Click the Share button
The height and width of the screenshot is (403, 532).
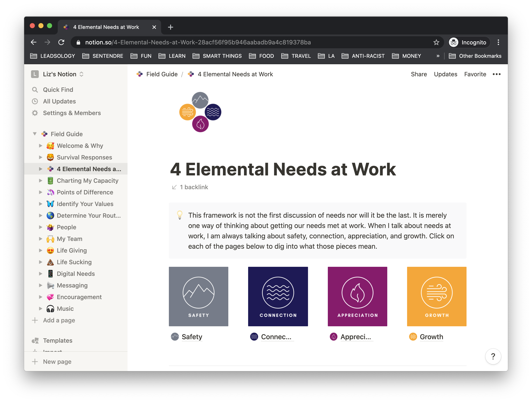pos(419,74)
